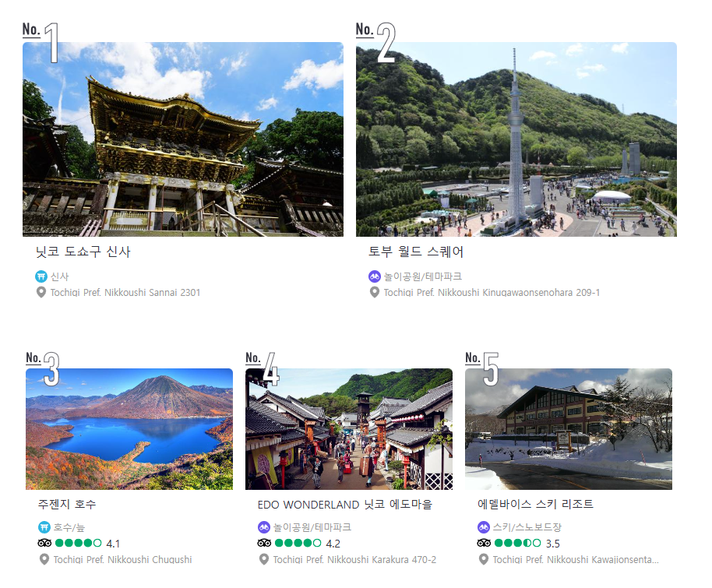This screenshot has width=712, height=588.
Task: Click the 4.2 rating circles for EDO WONDERLAND
Action: pyautogui.click(x=298, y=543)
